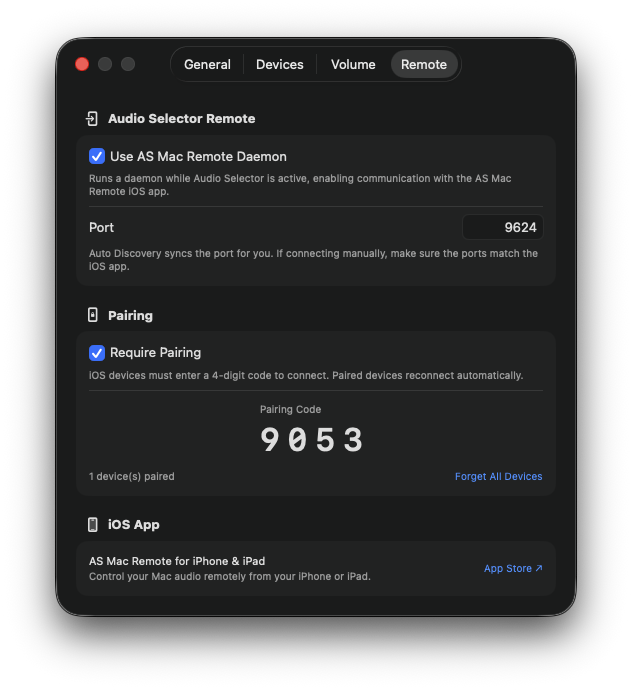
Task: Click Forget All Devices link
Action: tap(498, 477)
